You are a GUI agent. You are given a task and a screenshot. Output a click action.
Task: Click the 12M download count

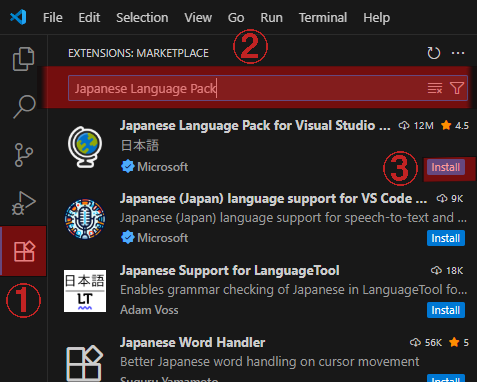(416, 126)
